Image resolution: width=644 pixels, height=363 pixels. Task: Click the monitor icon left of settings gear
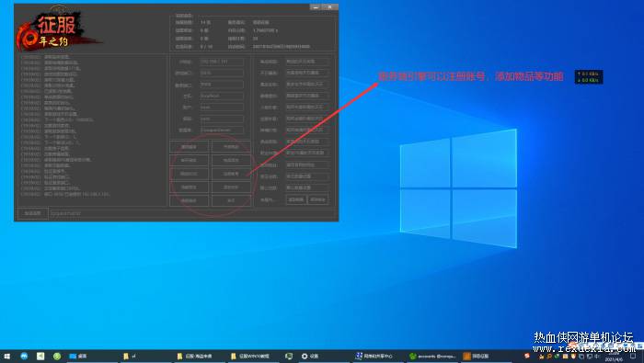click(x=289, y=357)
